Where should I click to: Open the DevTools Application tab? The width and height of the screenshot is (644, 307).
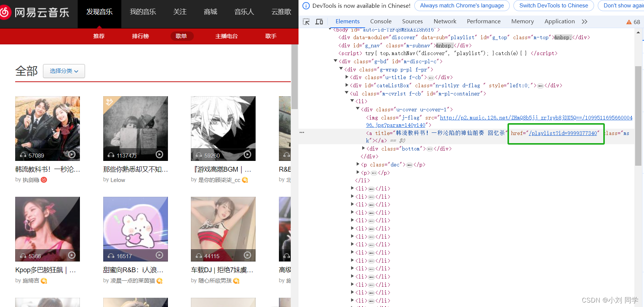(559, 21)
